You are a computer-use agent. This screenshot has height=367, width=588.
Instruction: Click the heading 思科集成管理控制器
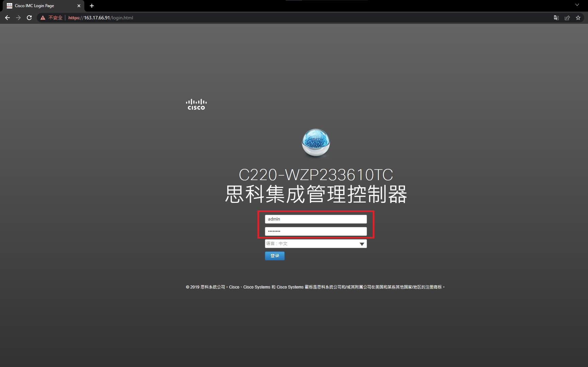pos(316,194)
